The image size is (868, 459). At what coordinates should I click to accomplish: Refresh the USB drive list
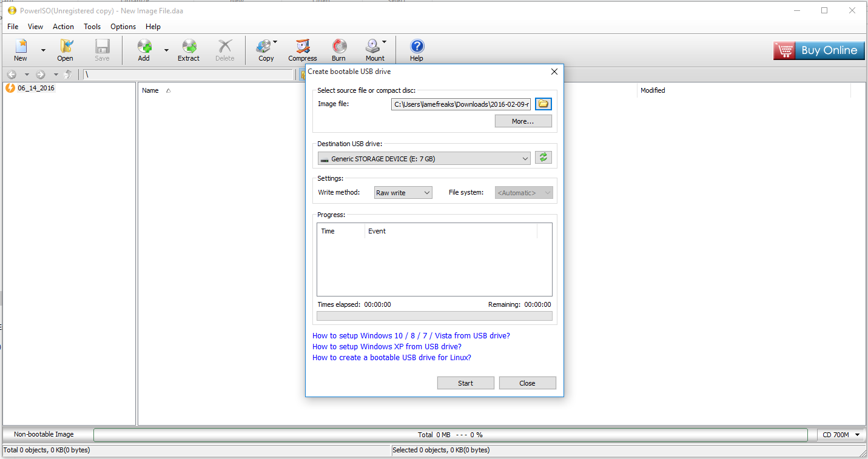(x=543, y=157)
